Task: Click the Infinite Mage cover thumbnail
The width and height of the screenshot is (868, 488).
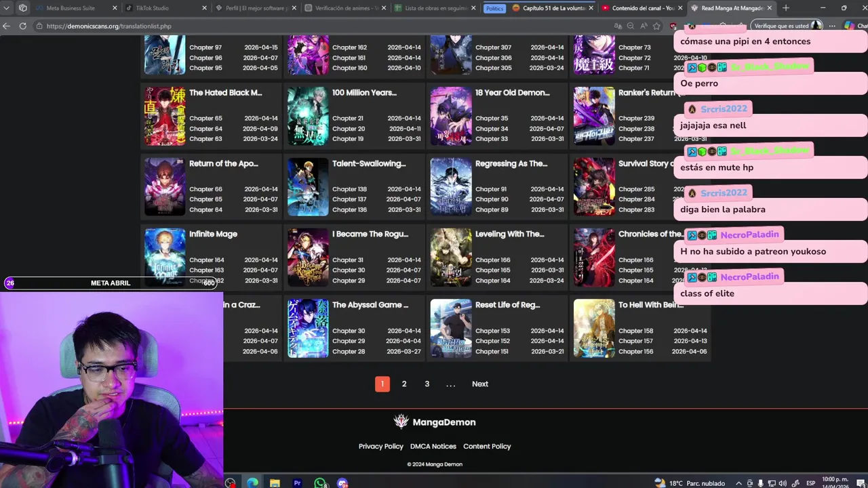Action: (x=165, y=257)
